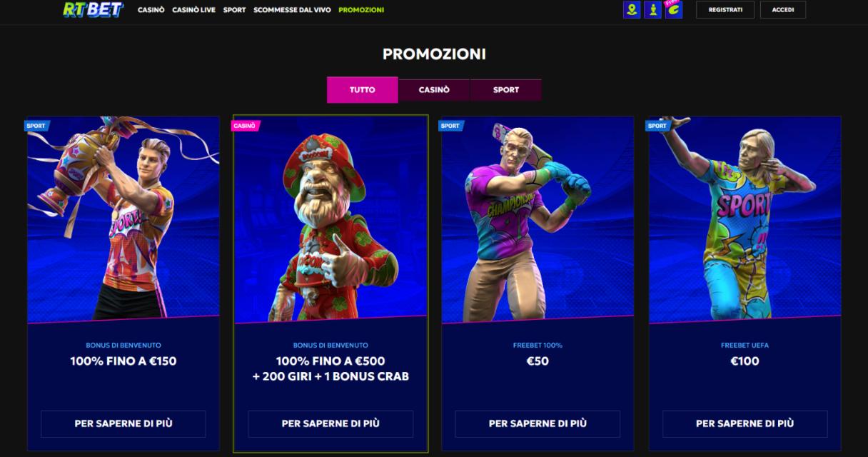This screenshot has height=457, width=868.
Task: Click the ACCEDI login button
Action: coord(783,10)
